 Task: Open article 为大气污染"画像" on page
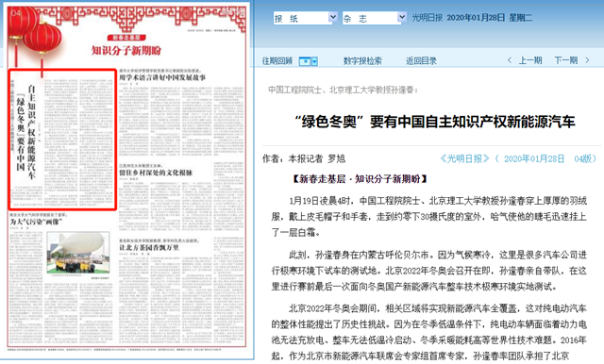coord(35,222)
